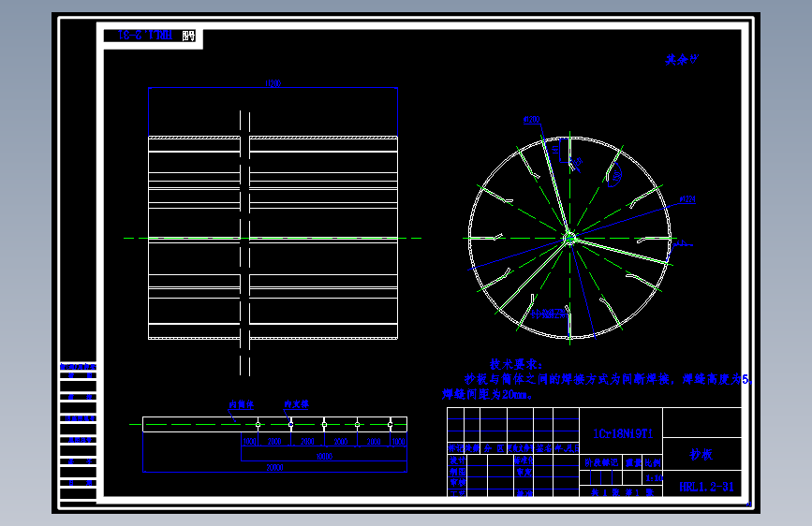Click the weld symbol annotation near circle bottom
Viewport: 812px width, 526px height.
point(549,314)
